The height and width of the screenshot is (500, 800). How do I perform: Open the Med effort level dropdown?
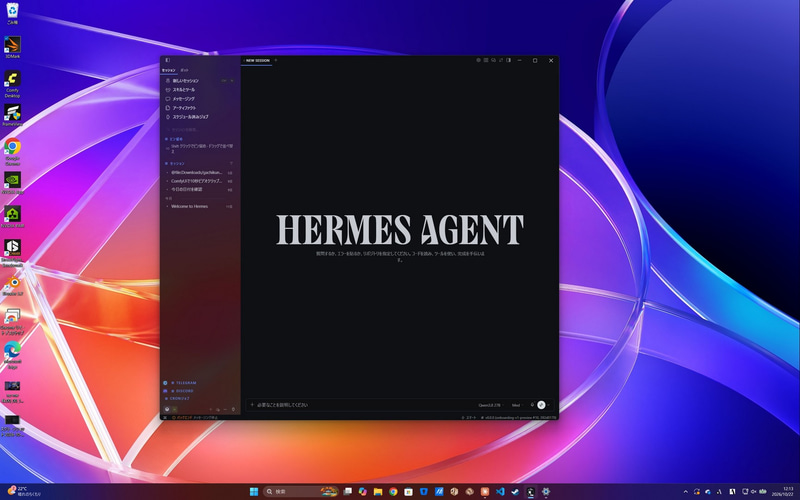pos(517,405)
